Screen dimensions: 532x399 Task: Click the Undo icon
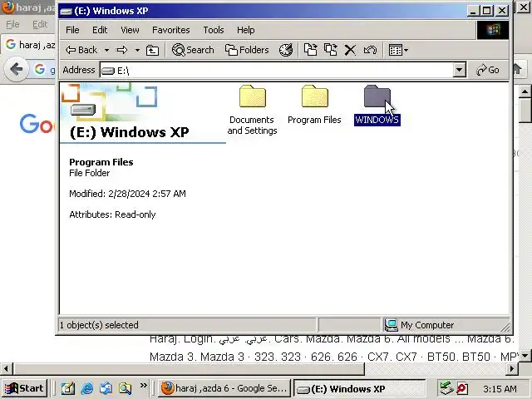pos(370,50)
